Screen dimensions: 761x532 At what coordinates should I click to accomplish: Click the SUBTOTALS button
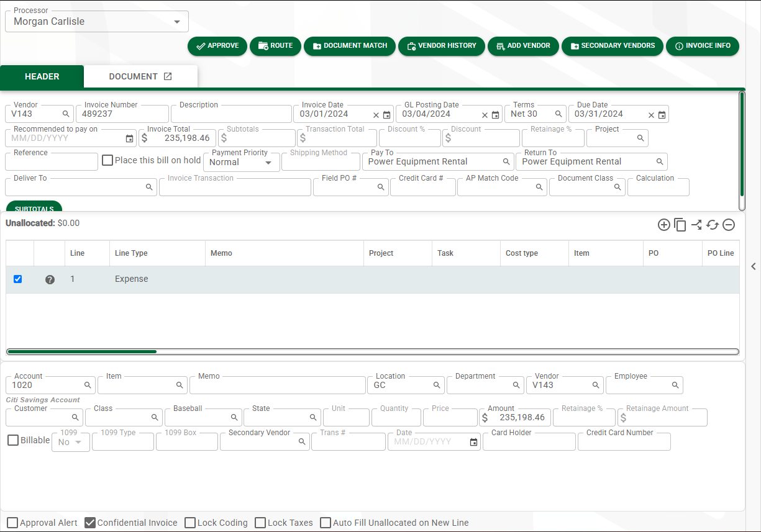pyautogui.click(x=34, y=207)
